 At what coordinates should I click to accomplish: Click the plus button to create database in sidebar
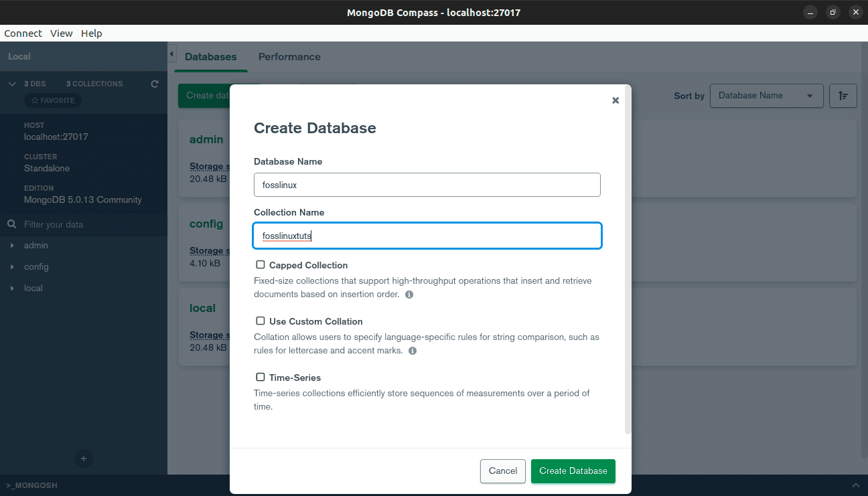pyautogui.click(x=84, y=459)
